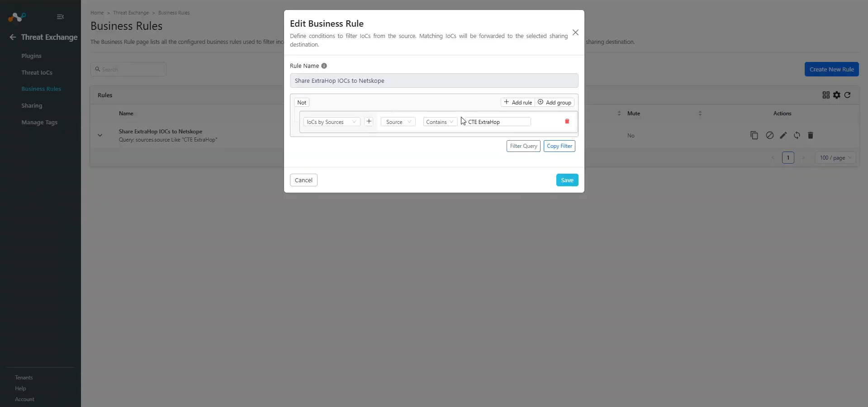The width and height of the screenshot is (868, 407).
Task: Click the Rule Name input field
Action: [x=434, y=80]
